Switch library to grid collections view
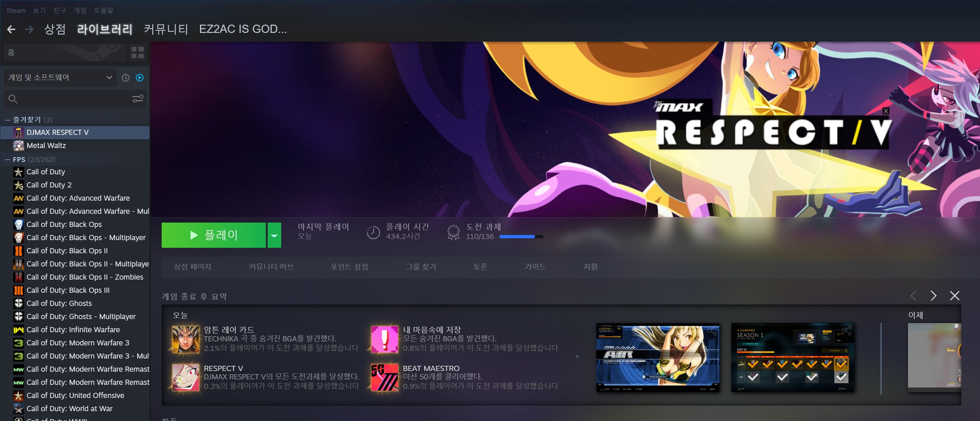 [137, 53]
